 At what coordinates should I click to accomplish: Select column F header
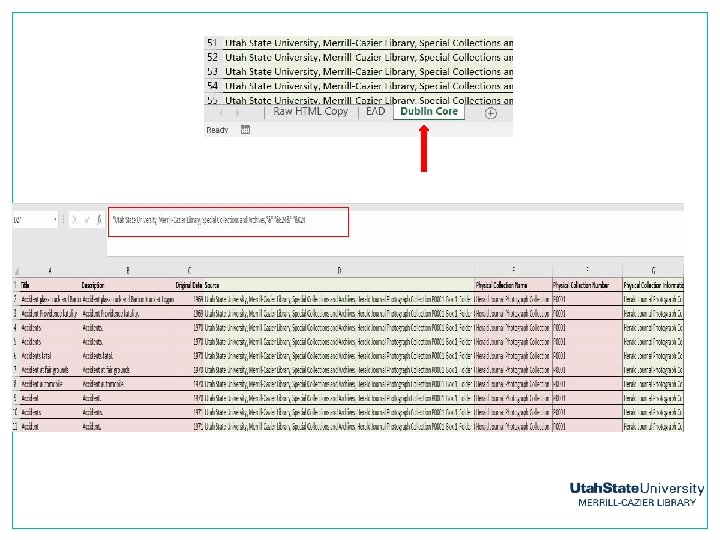coord(587,271)
